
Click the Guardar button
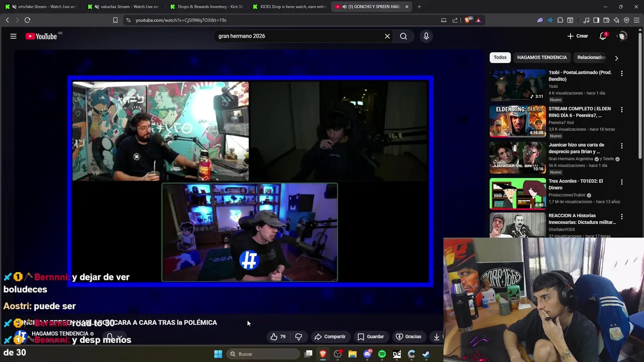[x=371, y=337]
